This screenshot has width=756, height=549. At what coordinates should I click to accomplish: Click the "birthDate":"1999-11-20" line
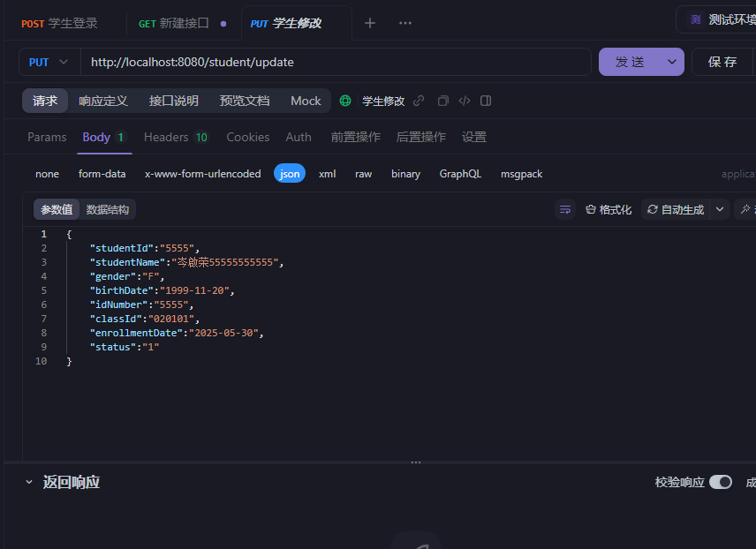coord(162,290)
